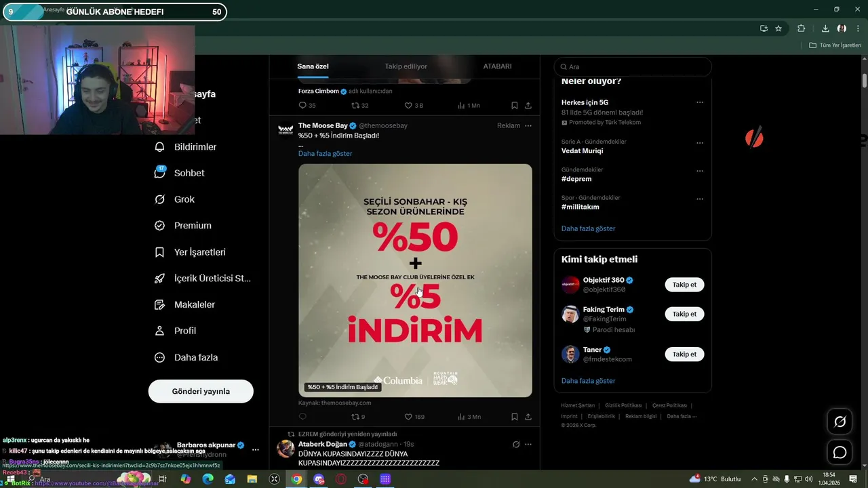Open Chrome extensions puzzle icon
868x488 pixels.
[x=801, y=28]
